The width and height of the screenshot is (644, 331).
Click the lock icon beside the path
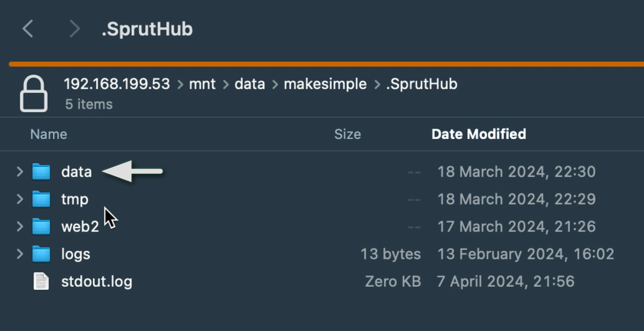coord(34,93)
